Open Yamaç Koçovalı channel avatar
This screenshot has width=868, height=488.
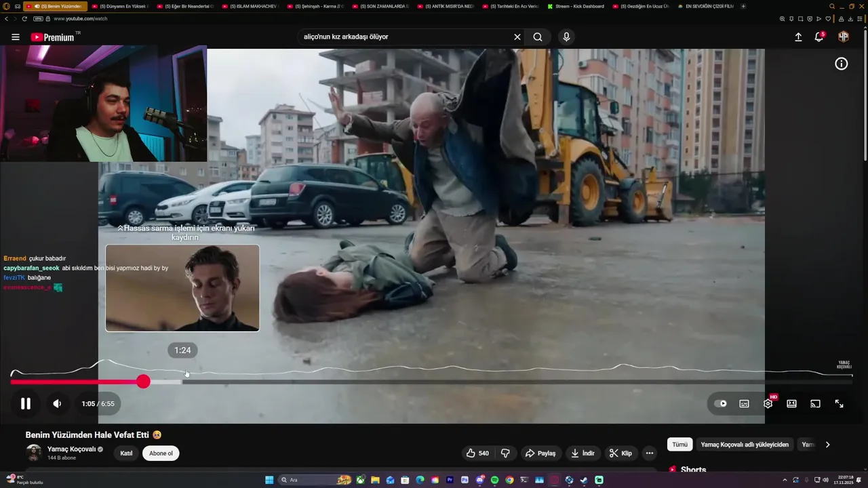click(34, 453)
